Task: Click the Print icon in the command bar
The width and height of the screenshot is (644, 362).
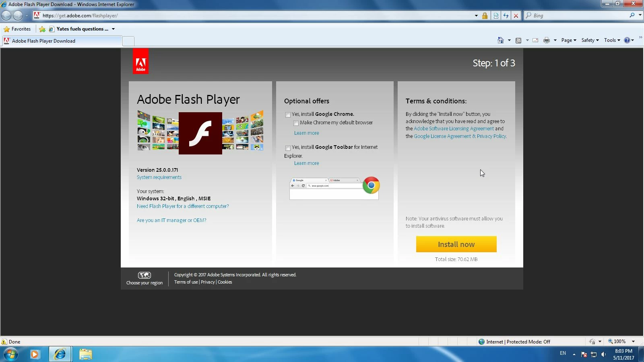Action: point(546,40)
